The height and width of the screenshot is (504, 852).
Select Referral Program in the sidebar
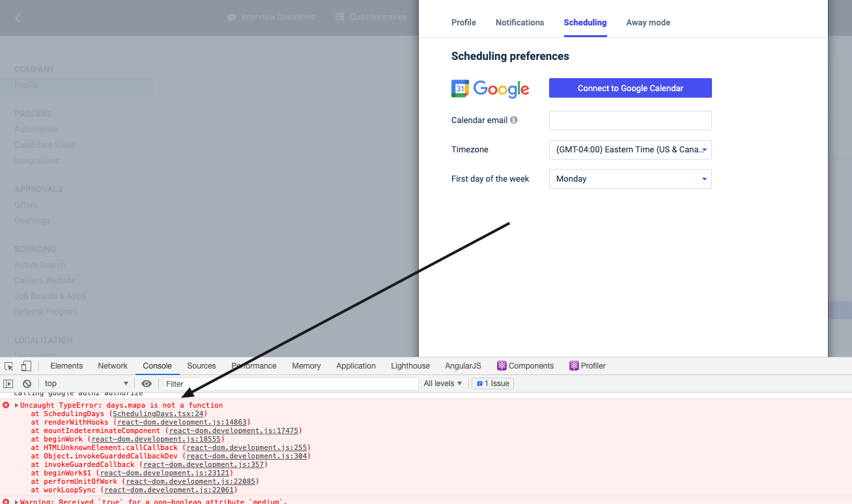tap(46, 311)
